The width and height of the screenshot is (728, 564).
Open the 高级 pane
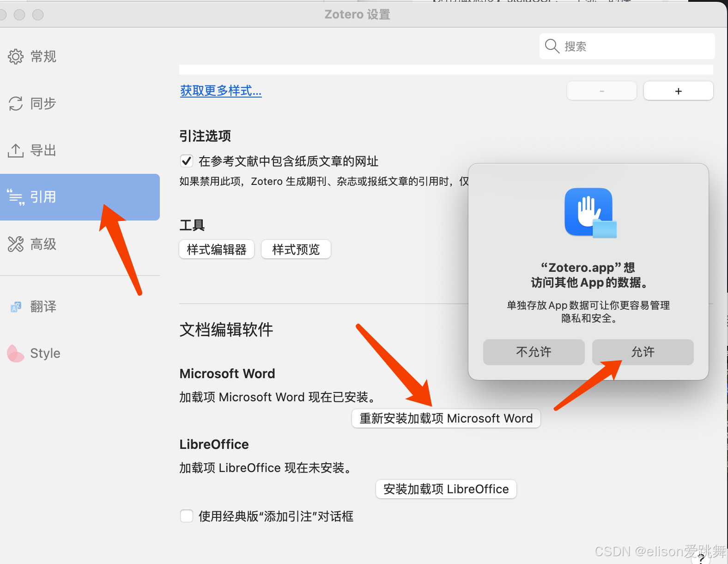(x=43, y=244)
